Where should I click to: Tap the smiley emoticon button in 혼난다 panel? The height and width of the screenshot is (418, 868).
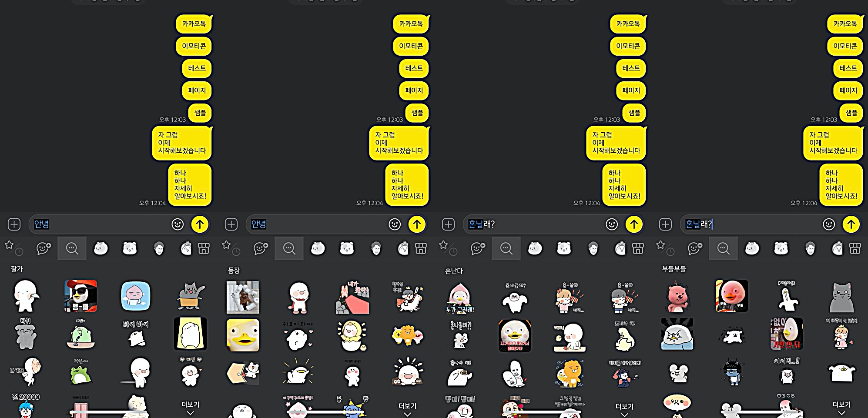[612, 224]
